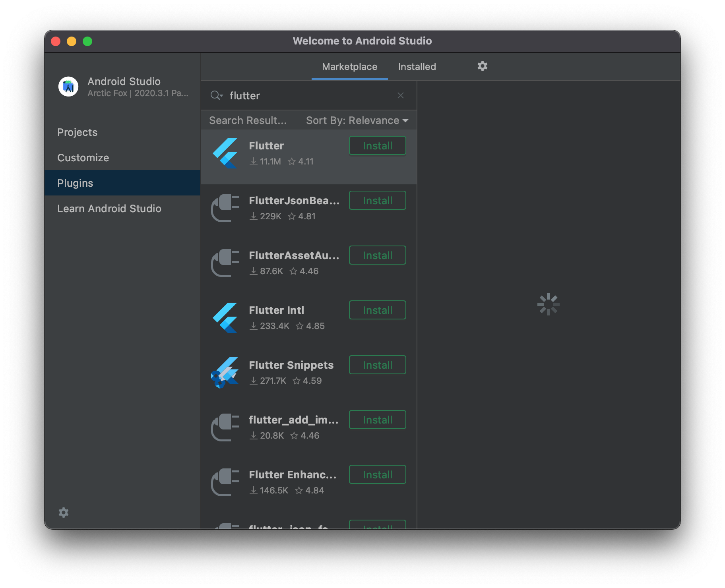
Task: Click the 146.5K download count
Action: (x=274, y=490)
